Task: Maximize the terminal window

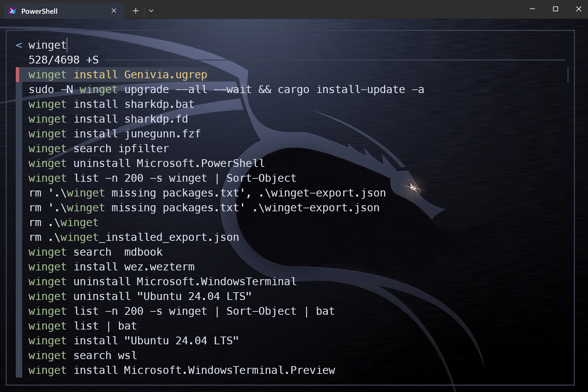Action: pos(555,9)
